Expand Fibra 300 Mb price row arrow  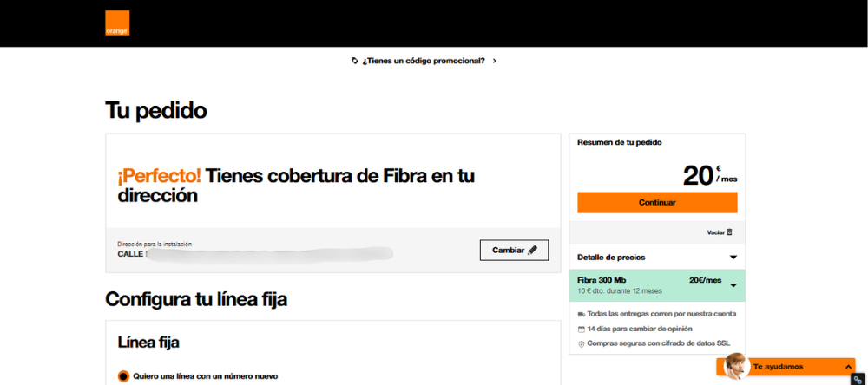pos(733,285)
